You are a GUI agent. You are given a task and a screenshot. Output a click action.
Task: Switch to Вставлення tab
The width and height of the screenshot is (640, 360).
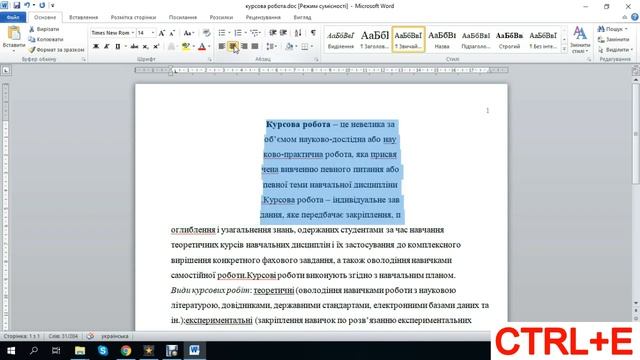[84, 18]
